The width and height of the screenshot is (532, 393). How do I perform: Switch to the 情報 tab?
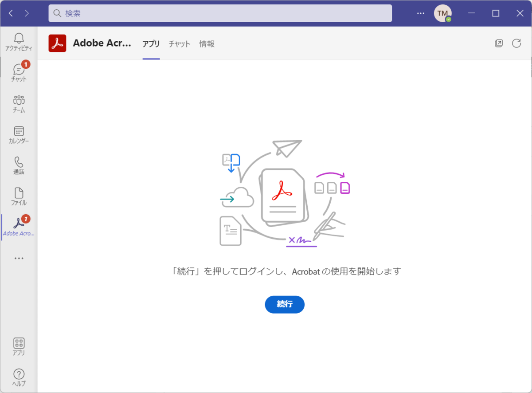(207, 44)
